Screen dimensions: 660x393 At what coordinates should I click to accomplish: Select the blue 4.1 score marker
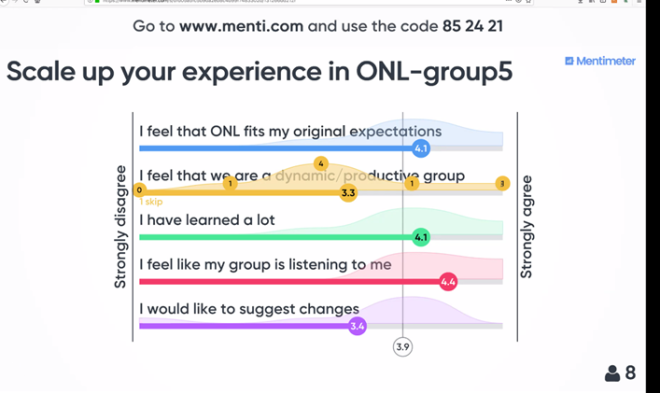[421, 148]
